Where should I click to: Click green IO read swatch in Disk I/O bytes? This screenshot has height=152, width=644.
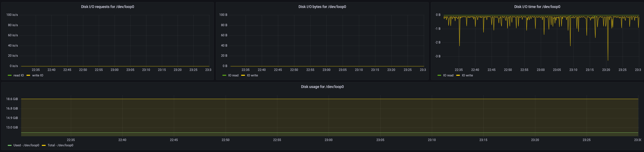click(224, 75)
